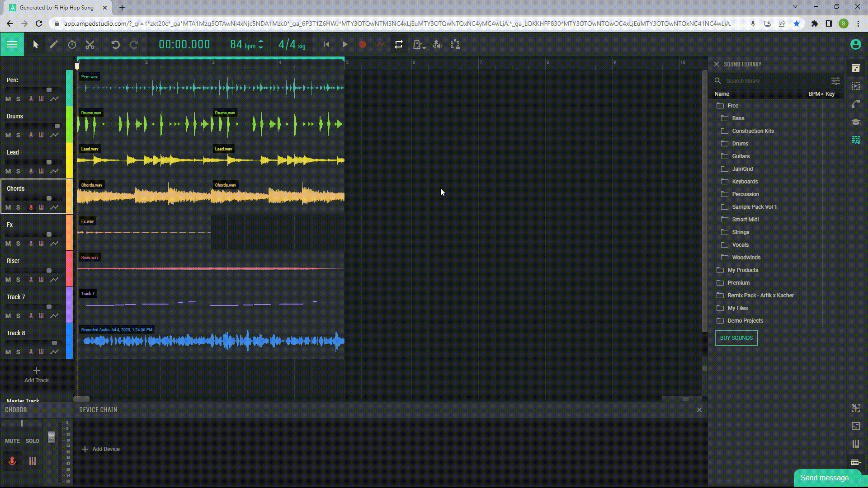This screenshot has height=488, width=868.
Task: Mute the Fx track
Action: pyautogui.click(x=8, y=243)
